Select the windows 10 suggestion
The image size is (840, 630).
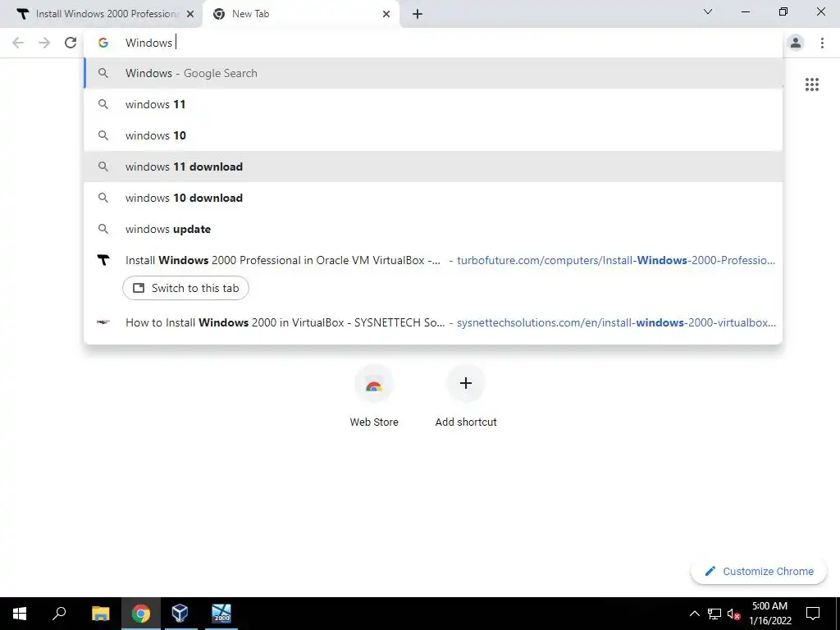(x=433, y=135)
